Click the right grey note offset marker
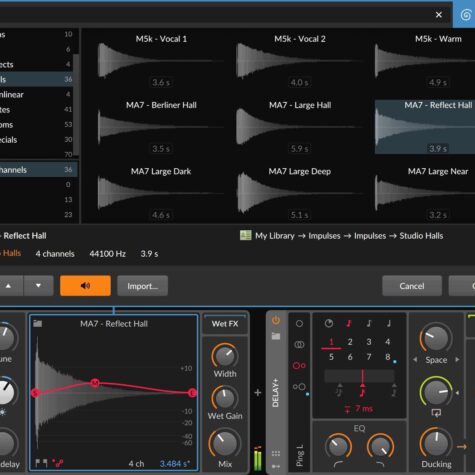The image size is (475, 475). click(394, 390)
